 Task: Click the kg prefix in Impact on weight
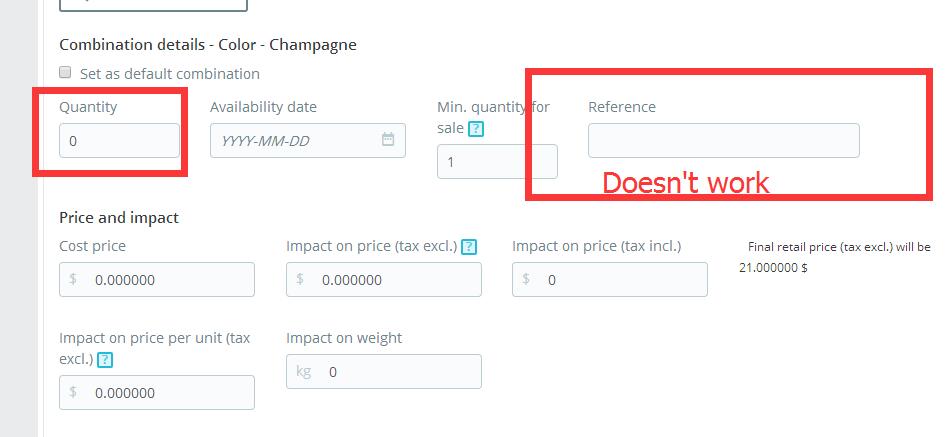(304, 371)
